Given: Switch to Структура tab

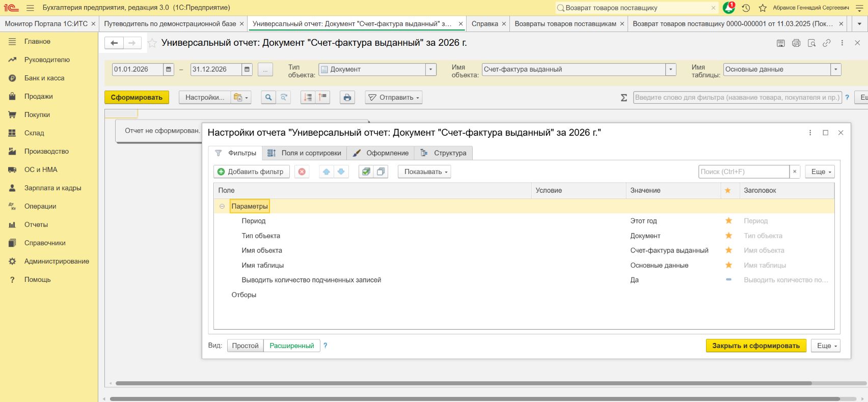Looking at the screenshot, I should (x=444, y=153).
